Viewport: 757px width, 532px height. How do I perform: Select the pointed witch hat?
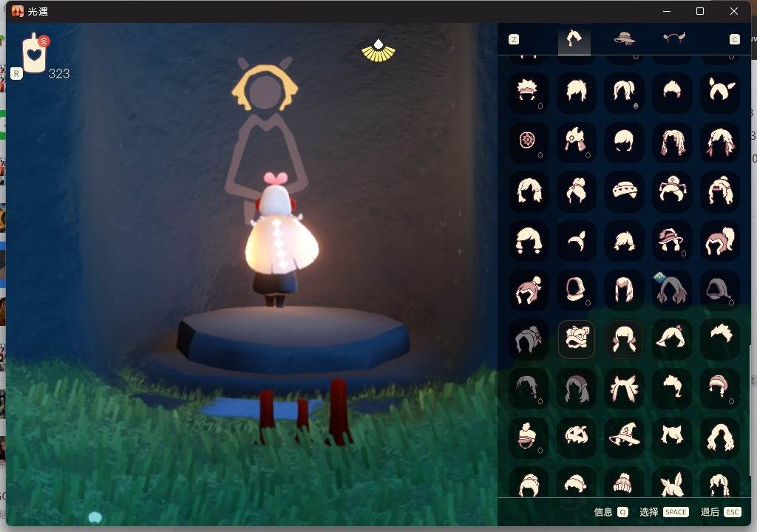[x=624, y=438]
